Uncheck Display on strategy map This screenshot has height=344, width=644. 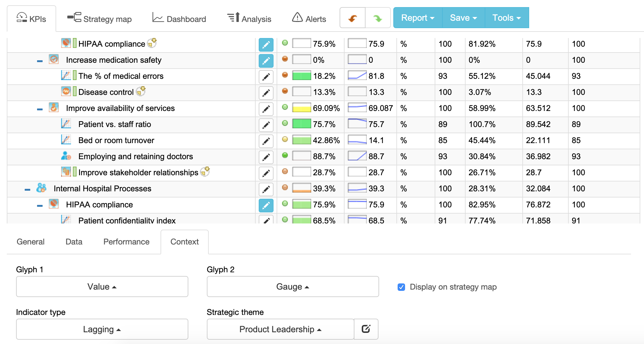point(401,287)
